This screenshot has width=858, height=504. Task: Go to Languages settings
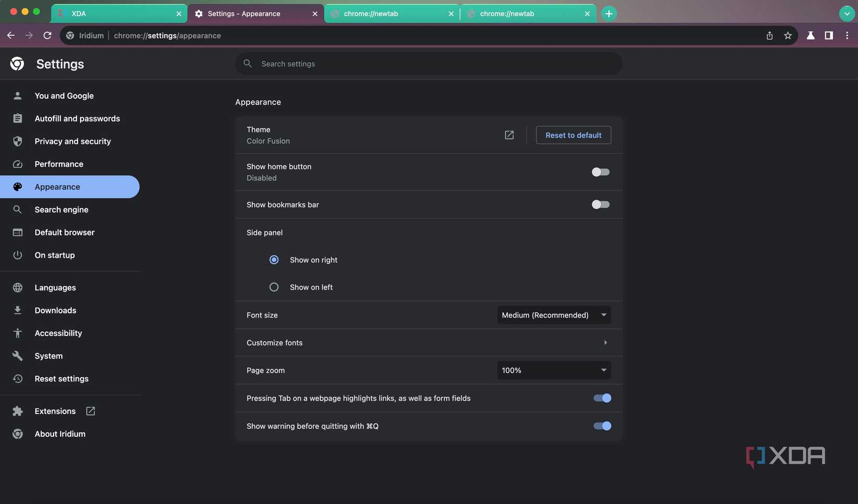pyautogui.click(x=70, y=287)
